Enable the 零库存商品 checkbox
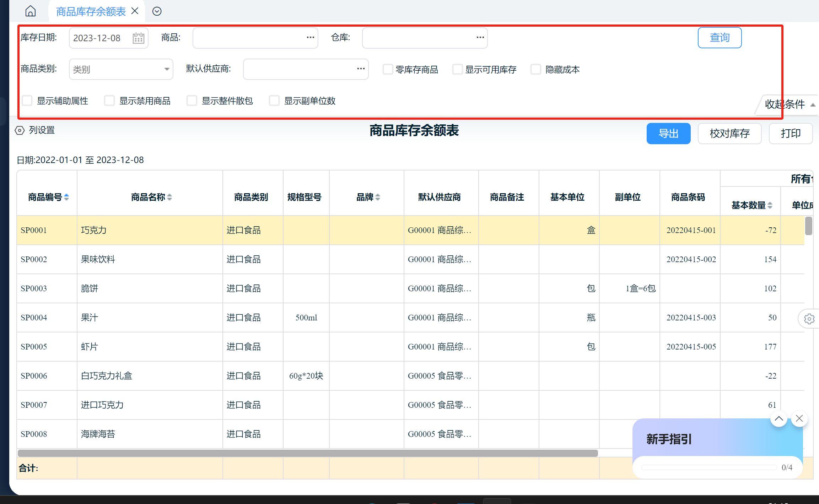Image resolution: width=819 pixels, height=504 pixels. tap(388, 69)
